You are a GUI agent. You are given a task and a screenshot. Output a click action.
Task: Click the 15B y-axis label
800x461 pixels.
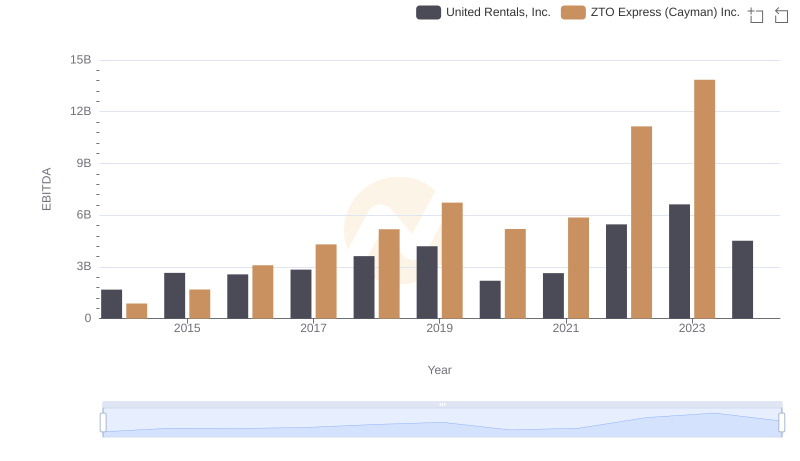(81, 60)
